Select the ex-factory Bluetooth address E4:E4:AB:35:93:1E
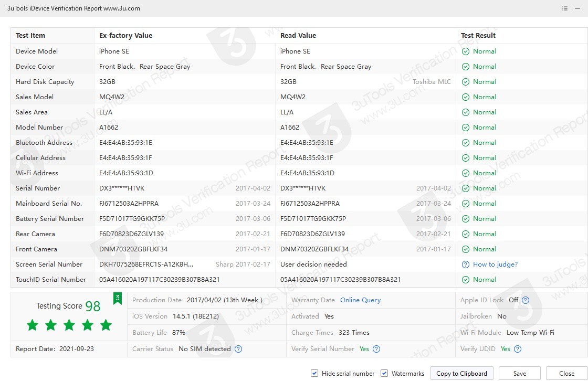 (x=125, y=143)
